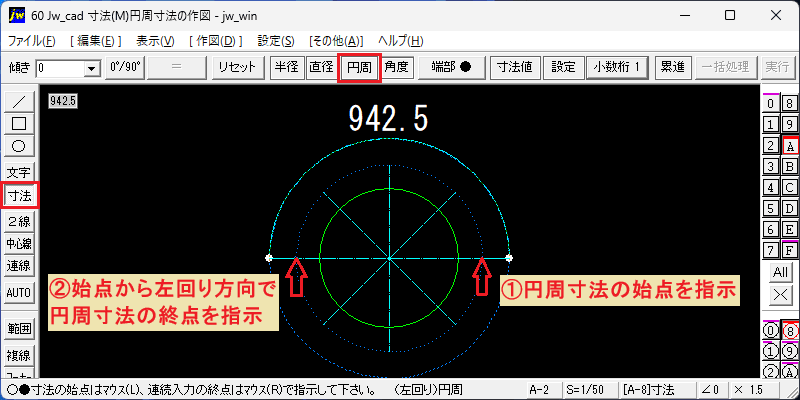Click the S=1/50 scale status button
800x400 pixels.
tap(589, 390)
